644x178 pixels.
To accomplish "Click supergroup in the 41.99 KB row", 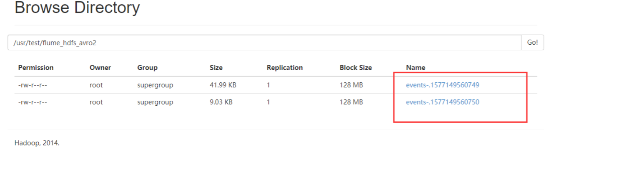I will point(155,85).
